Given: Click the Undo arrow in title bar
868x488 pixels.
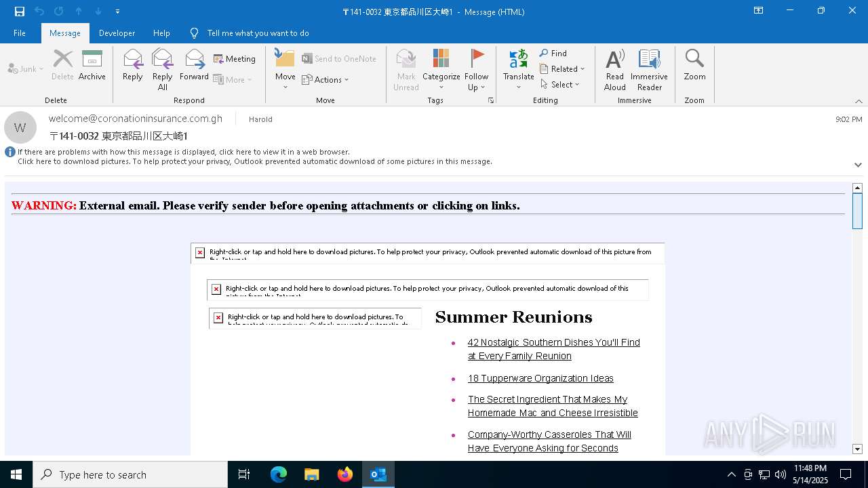Looking at the screenshot, I should point(39,12).
